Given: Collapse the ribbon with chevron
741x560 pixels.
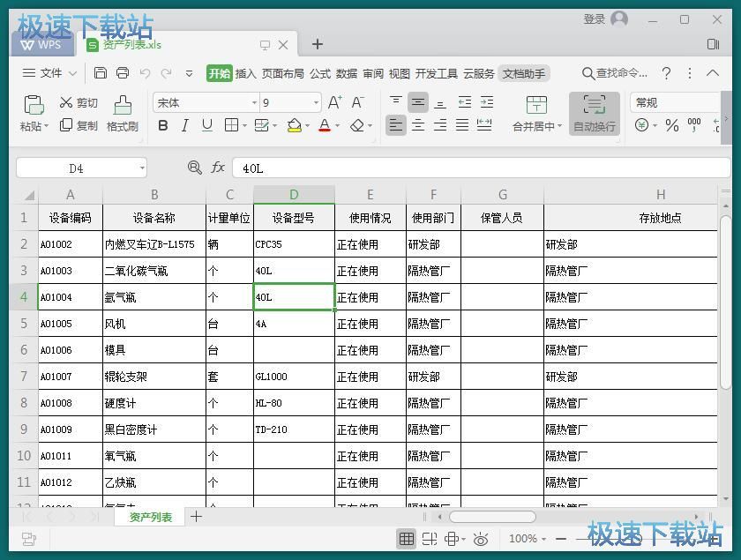Looking at the screenshot, I should pos(713,73).
